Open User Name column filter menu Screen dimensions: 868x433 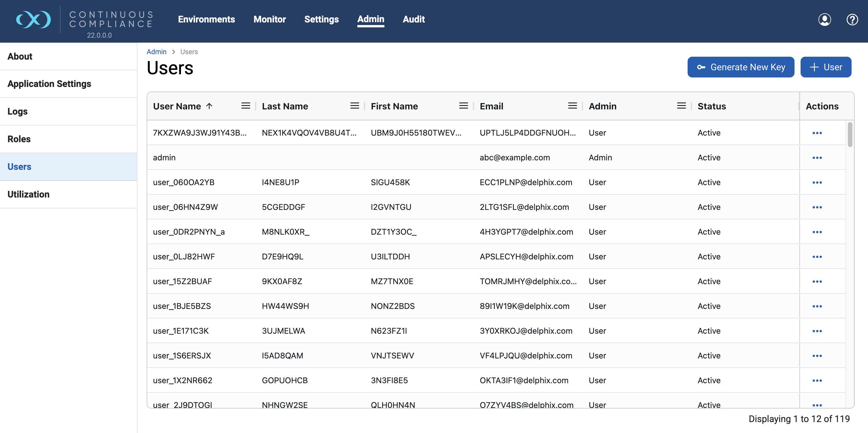tap(246, 106)
